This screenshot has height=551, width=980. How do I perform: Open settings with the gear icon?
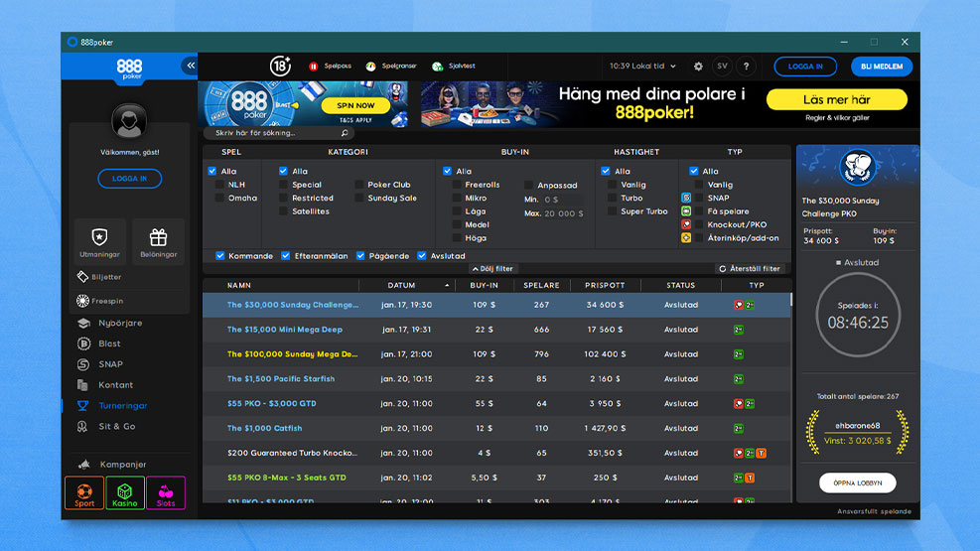pos(698,67)
